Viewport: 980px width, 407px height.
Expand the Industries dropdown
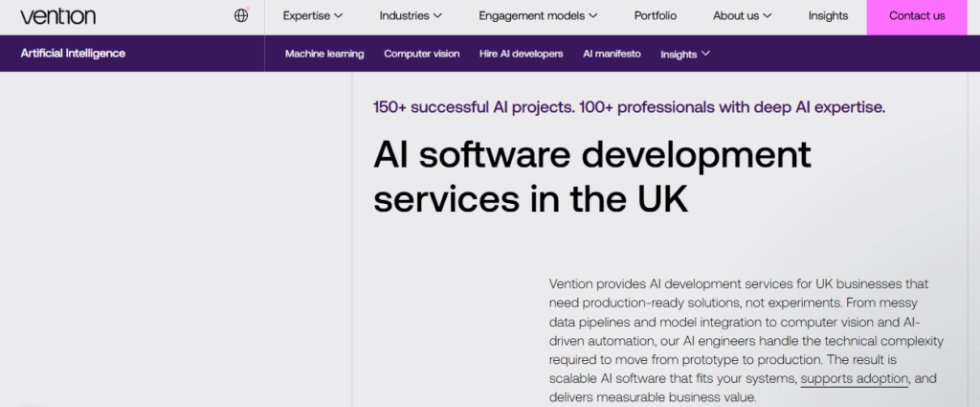(x=411, y=16)
